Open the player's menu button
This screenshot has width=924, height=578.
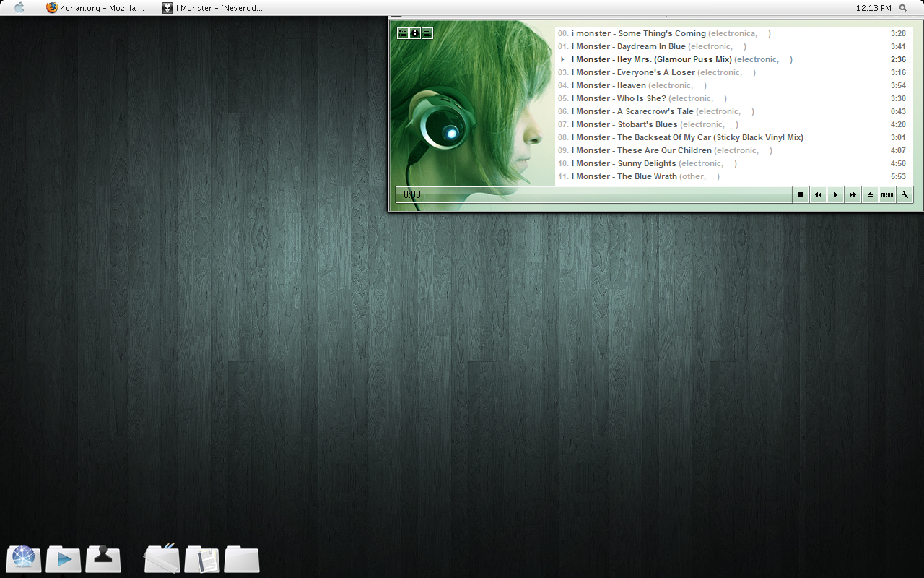pos(887,194)
